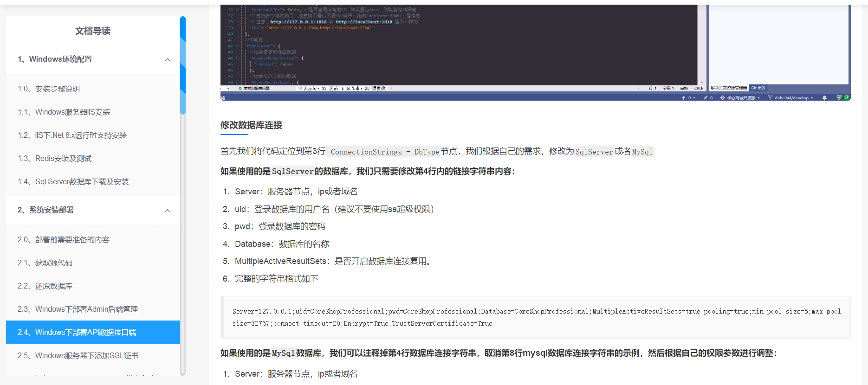Open 2.5、Windows服务器下添加SSL证书
868x385 pixels.
pyautogui.click(x=78, y=355)
